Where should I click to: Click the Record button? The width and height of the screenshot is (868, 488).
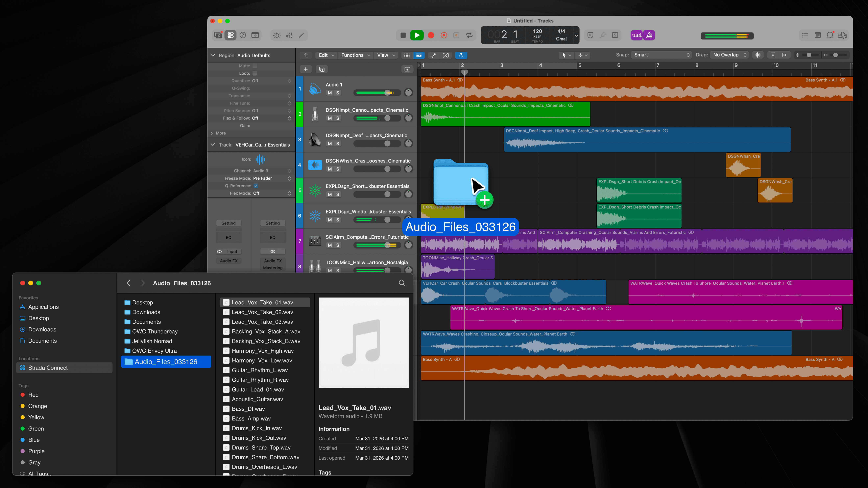tap(431, 35)
